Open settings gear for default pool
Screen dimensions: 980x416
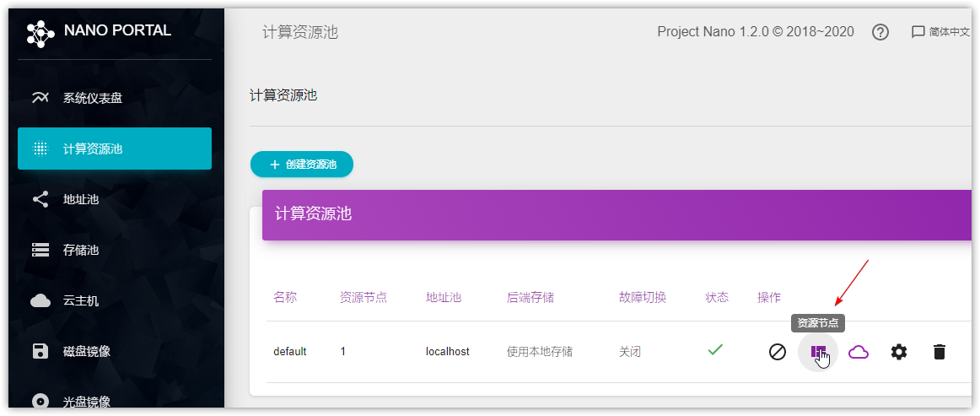point(899,352)
